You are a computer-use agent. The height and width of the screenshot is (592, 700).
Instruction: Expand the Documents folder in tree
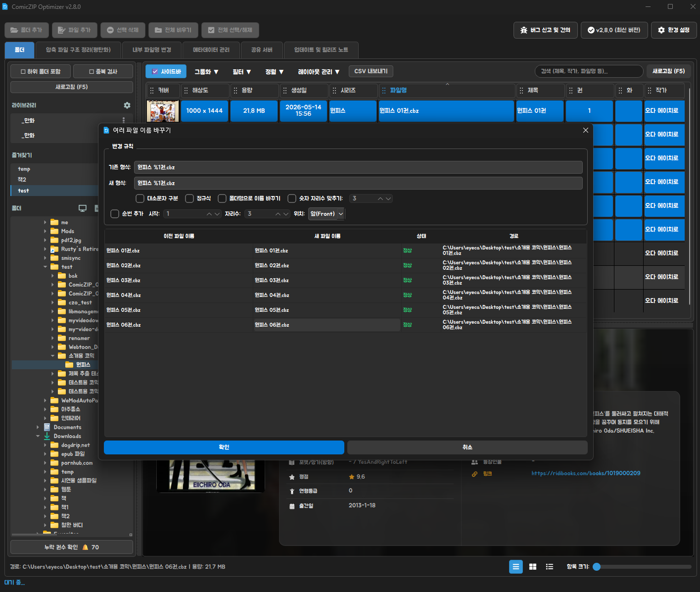(38, 427)
